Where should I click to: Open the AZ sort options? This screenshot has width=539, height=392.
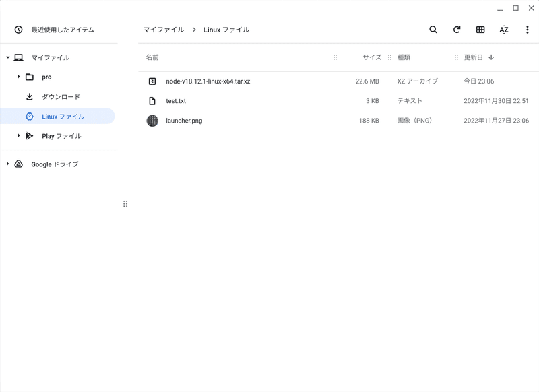(x=503, y=30)
